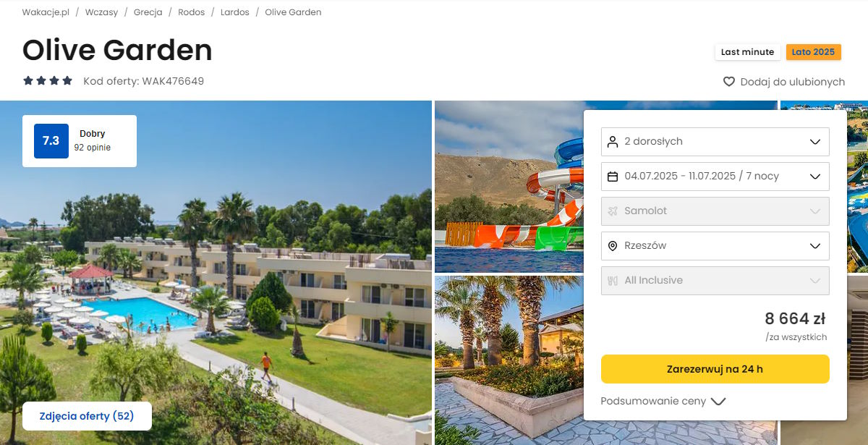Click the cutlery icon by All Inclusive

[x=613, y=280]
